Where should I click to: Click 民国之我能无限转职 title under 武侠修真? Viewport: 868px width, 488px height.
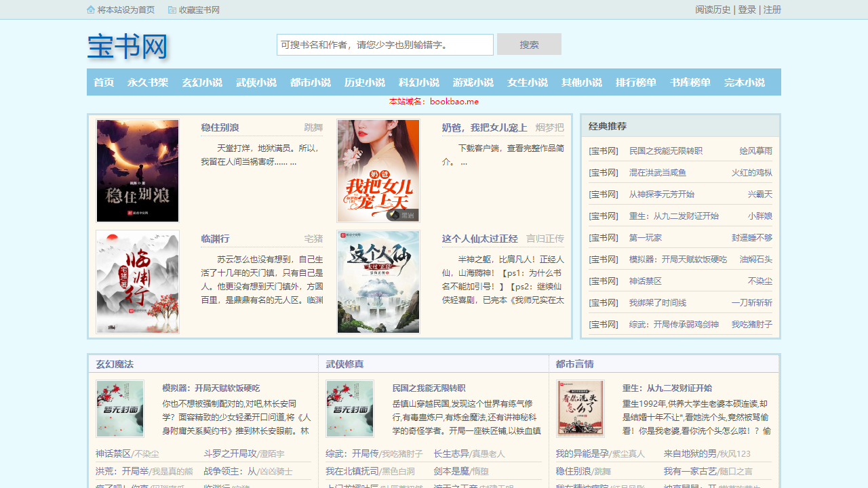[429, 388]
